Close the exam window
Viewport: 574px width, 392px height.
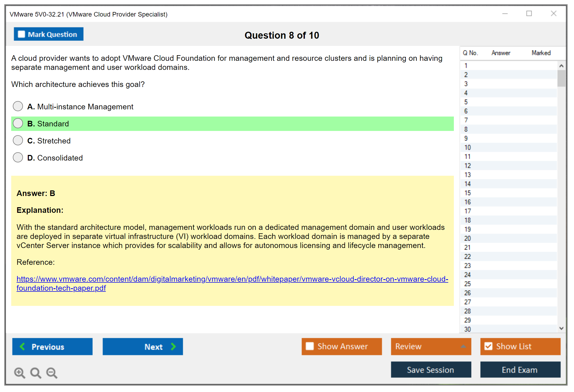553,14
